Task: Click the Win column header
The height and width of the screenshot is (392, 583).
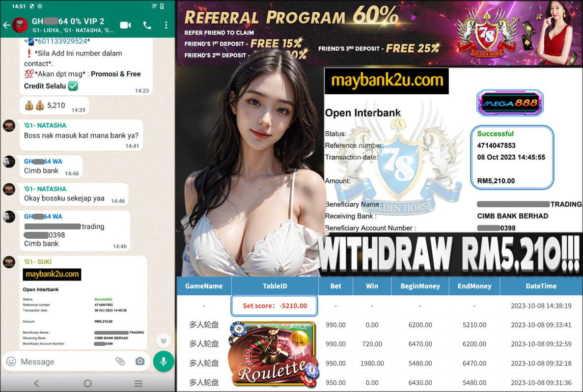Action: coord(372,286)
